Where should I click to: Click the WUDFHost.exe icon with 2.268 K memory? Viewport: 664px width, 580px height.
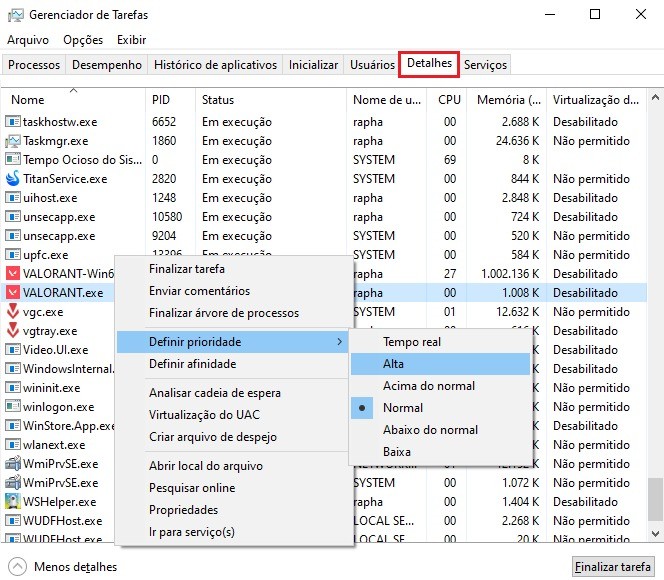pos(13,520)
